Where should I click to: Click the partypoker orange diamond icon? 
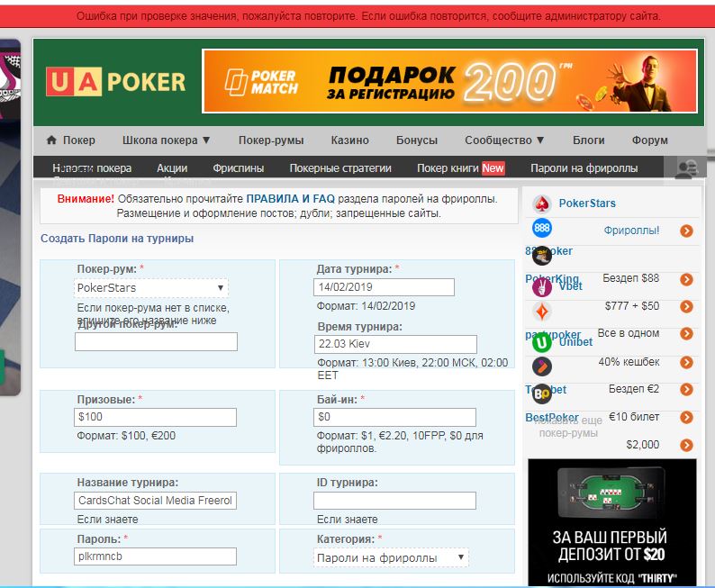[542, 312]
